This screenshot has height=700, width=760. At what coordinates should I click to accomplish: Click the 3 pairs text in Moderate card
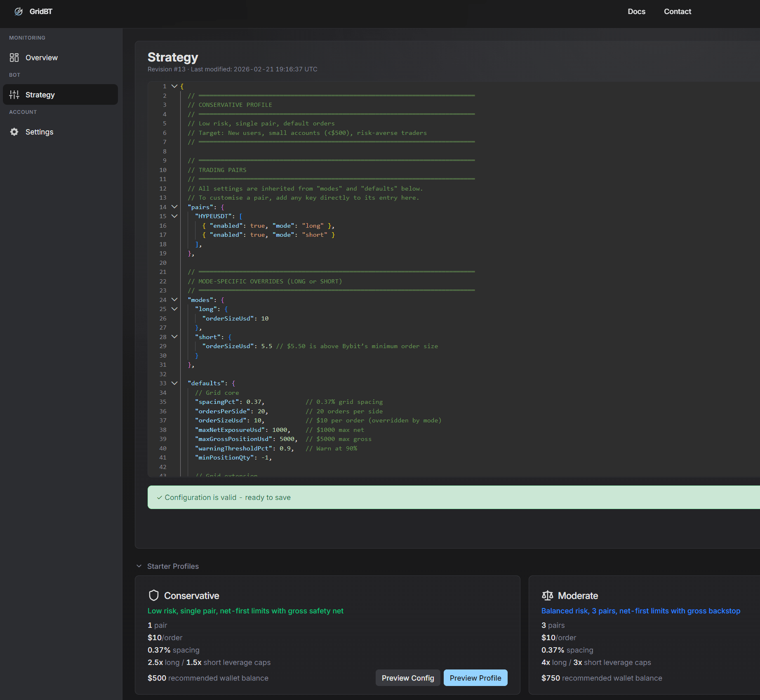[553, 625]
